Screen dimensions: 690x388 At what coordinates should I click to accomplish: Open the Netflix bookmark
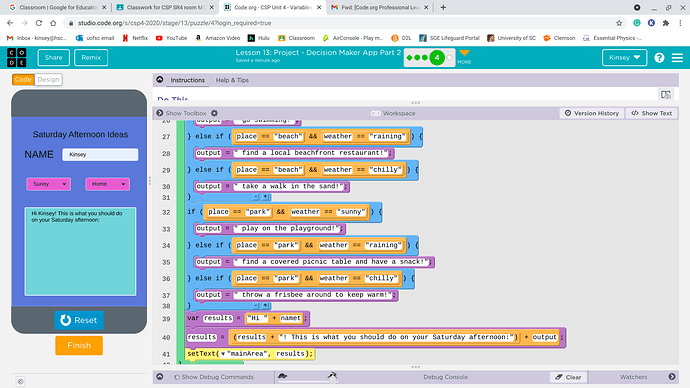(x=135, y=38)
